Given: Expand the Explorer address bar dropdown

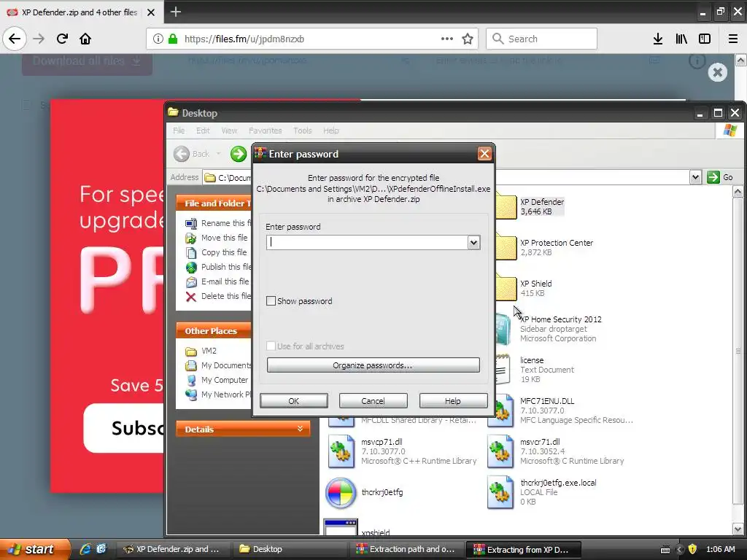Looking at the screenshot, I should coord(695,177).
